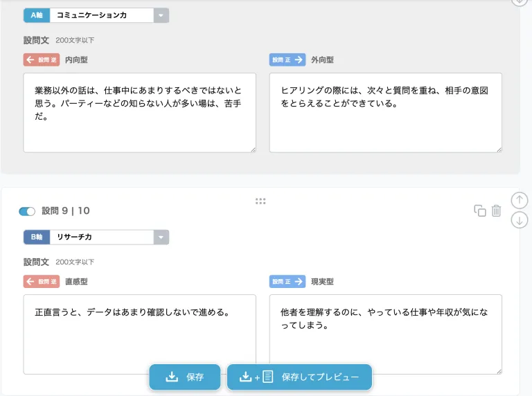Click the 現実型 question text area
Image resolution: width=532 pixels, height=396 pixels.
tap(385, 334)
